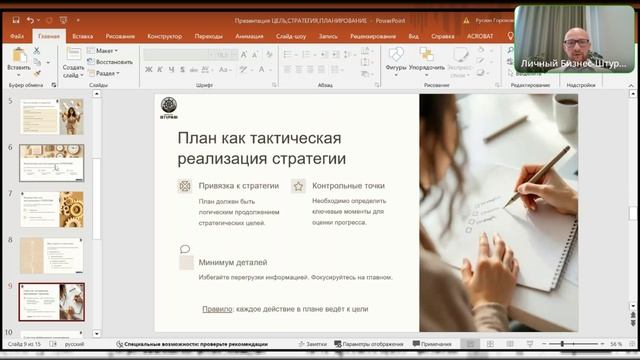Switch to the Анимация tab
Viewport: 640px width, 360px height.
[249, 36]
